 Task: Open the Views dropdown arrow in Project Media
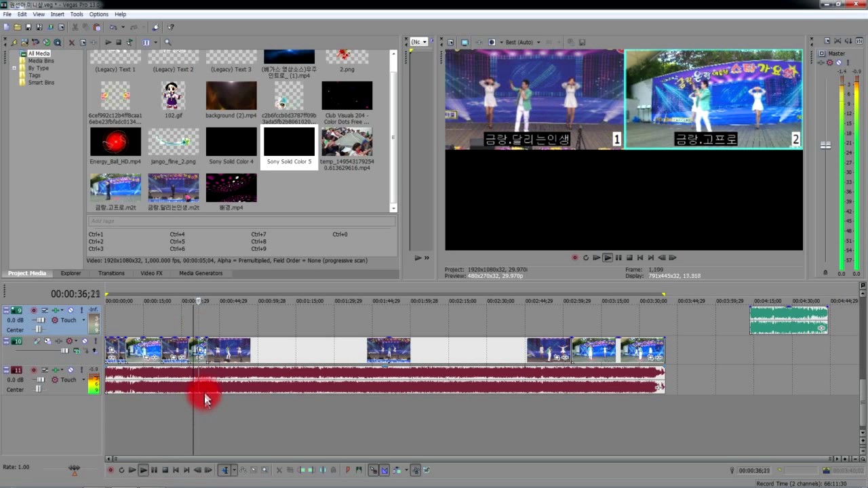155,43
